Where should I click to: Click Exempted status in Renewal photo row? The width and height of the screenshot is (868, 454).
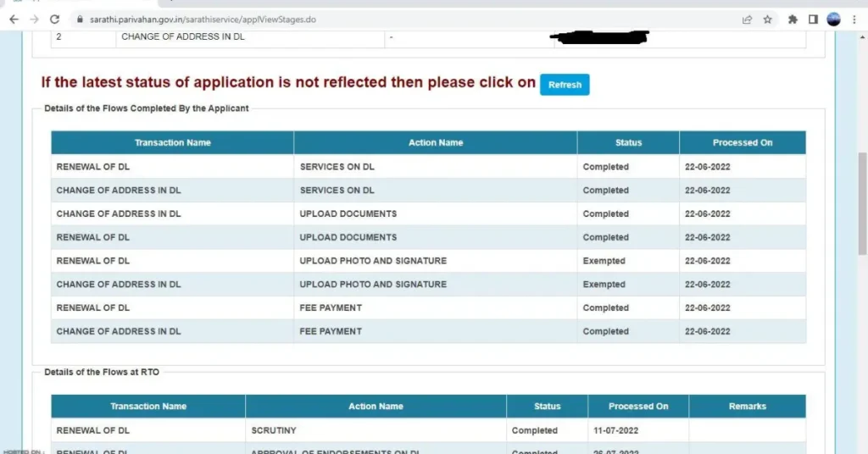click(x=604, y=261)
